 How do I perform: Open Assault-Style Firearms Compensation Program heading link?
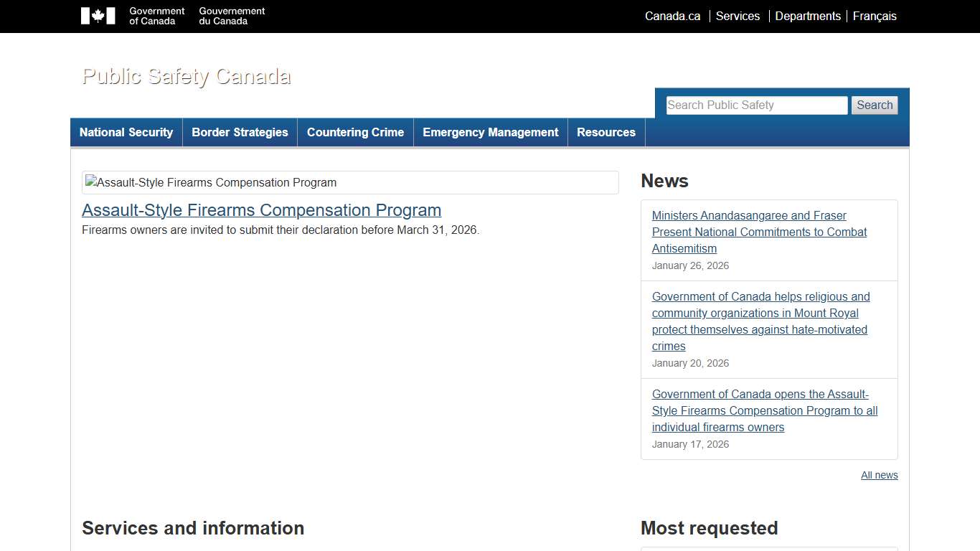(261, 210)
